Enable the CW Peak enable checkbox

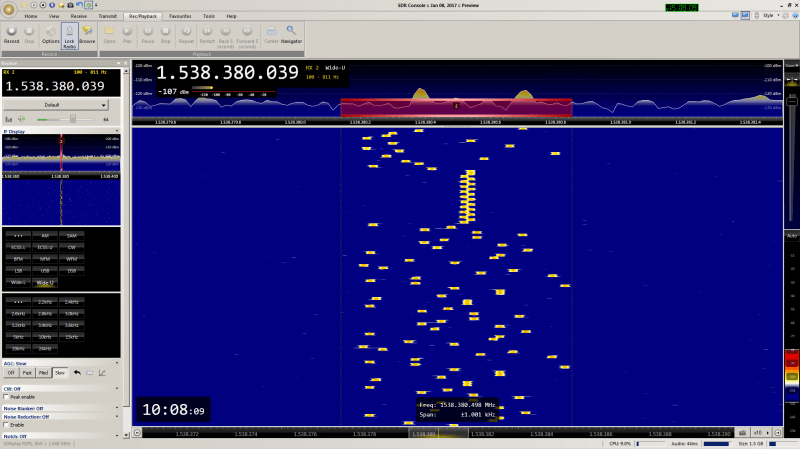pos(6,397)
